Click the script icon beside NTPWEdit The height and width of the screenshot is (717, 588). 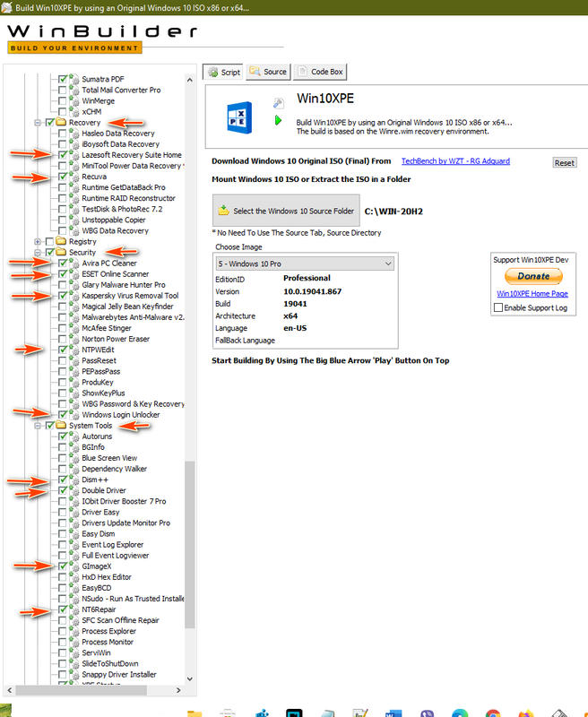(74, 350)
